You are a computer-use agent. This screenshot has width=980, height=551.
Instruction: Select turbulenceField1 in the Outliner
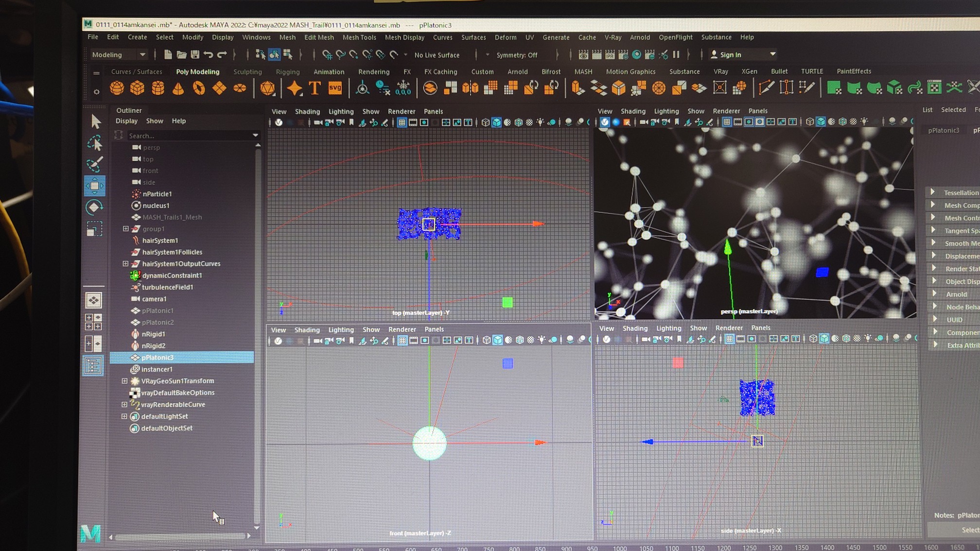(167, 287)
